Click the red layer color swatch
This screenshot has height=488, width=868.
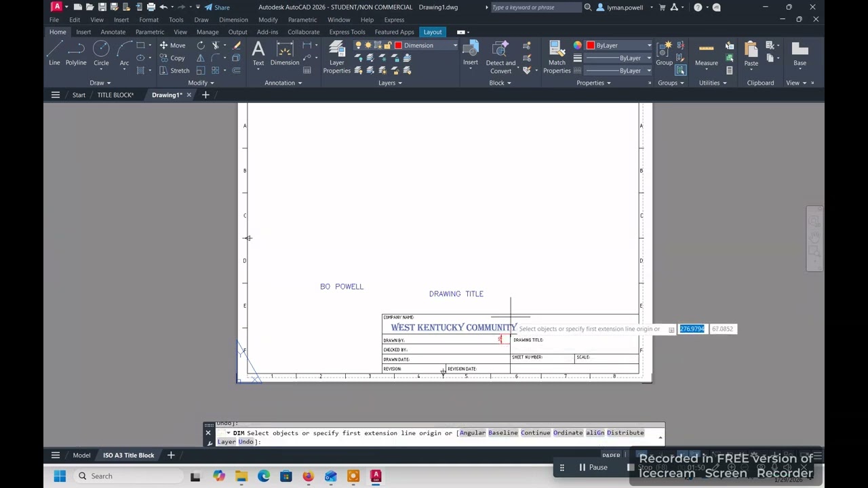click(x=398, y=45)
